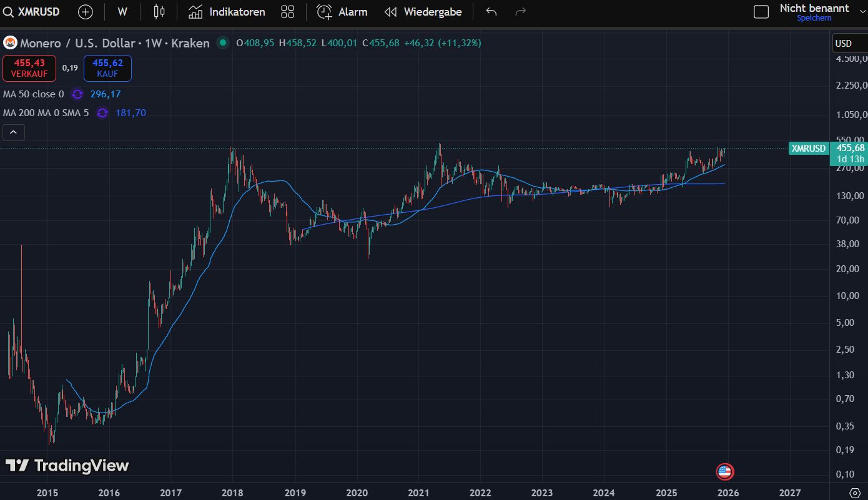Collapse the indicator legend with chevron

tap(14, 132)
